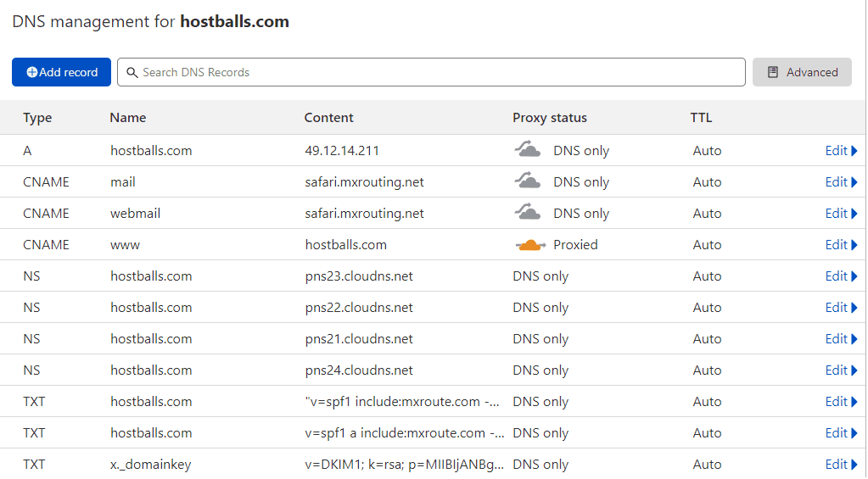This screenshot has height=479, width=868.
Task: Click the grey cloud icon for hostballs.com A record
Action: pyautogui.click(x=528, y=150)
